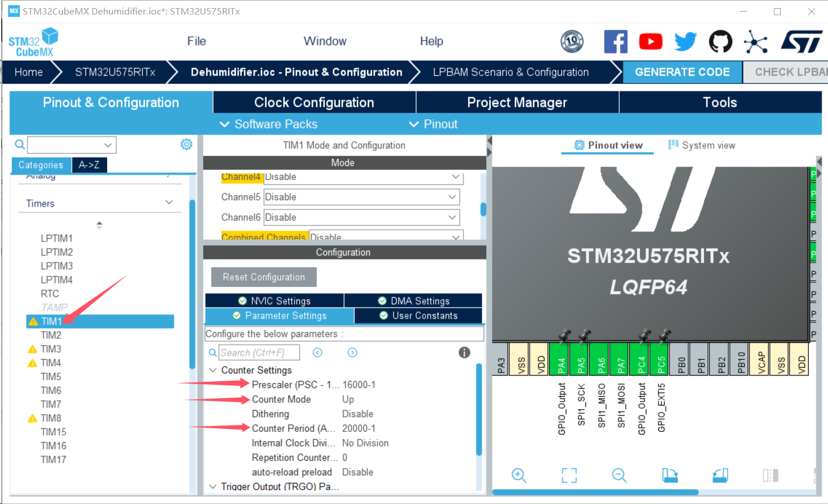This screenshot has height=504, width=828.
Task: Click the Counter Period value 20000-1
Action: click(359, 428)
